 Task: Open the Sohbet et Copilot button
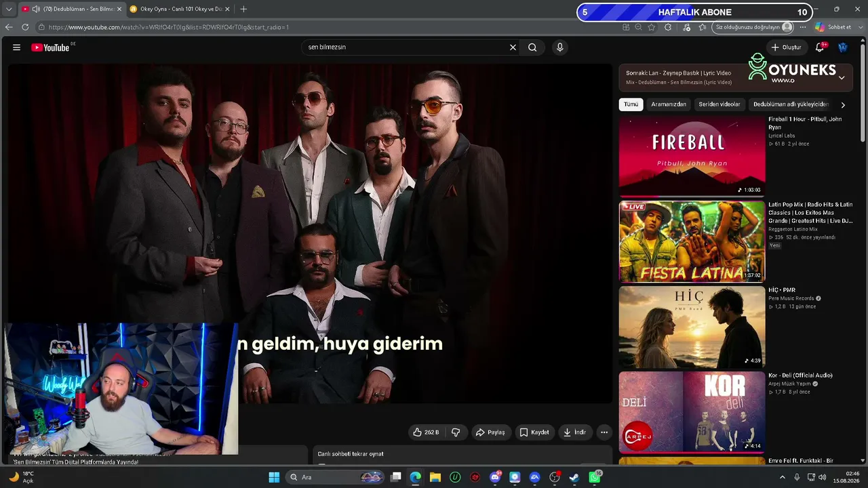pos(833,27)
